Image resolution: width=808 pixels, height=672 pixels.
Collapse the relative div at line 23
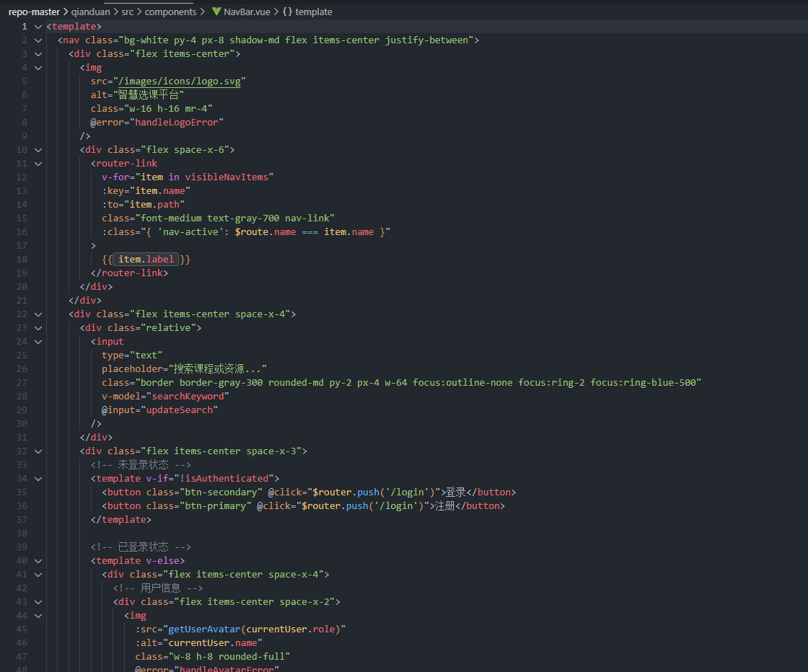(x=38, y=327)
